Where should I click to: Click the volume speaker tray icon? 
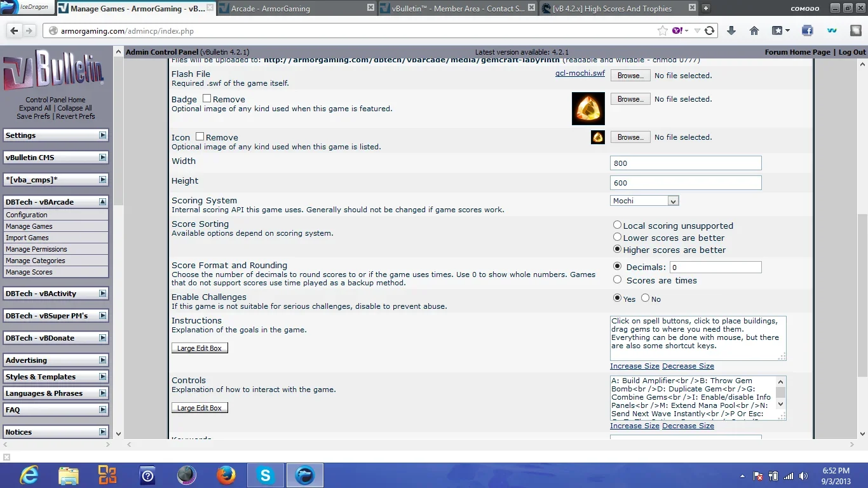tap(803, 476)
